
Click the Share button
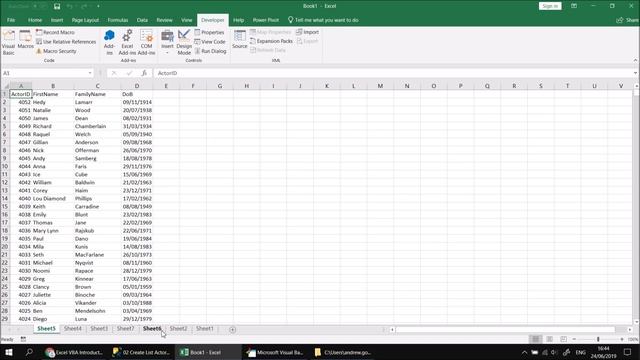627,20
